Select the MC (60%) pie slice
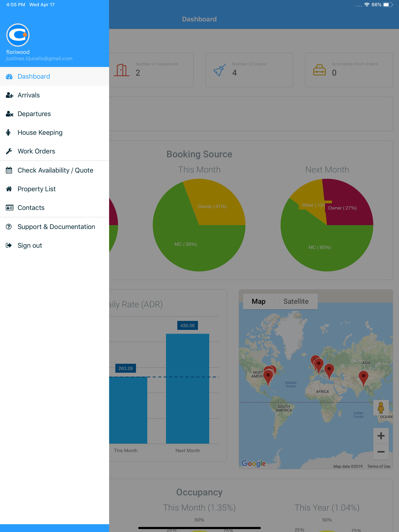 pyautogui.click(x=320, y=247)
